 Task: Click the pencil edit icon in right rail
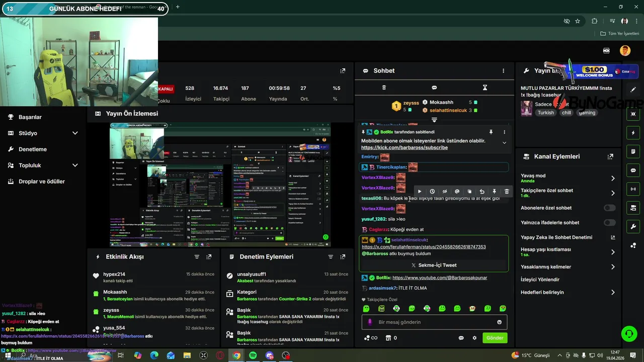(x=633, y=89)
